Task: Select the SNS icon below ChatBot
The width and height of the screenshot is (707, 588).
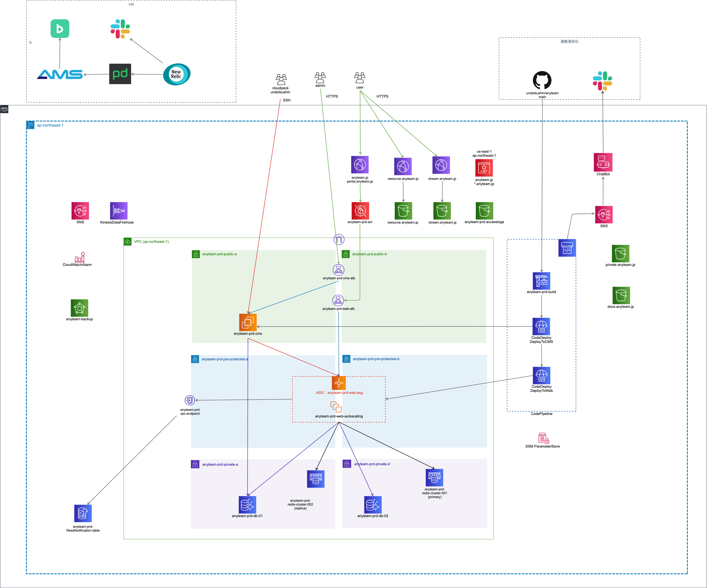Action: 604,215
